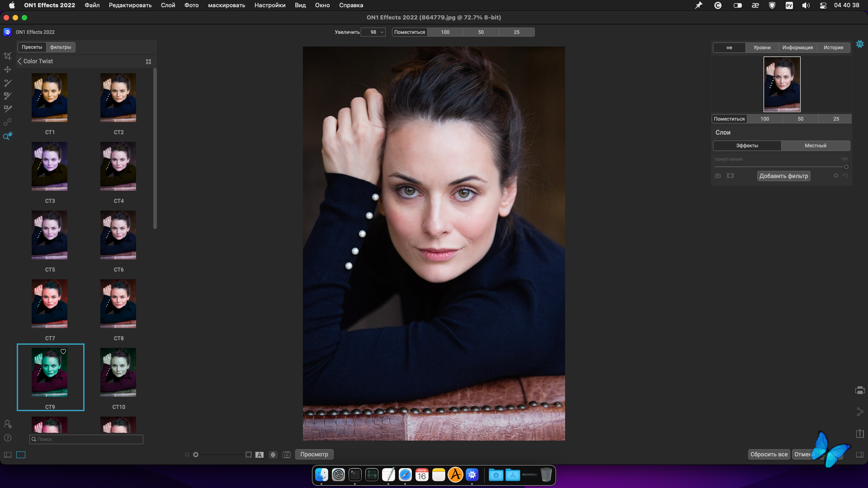The image size is (868, 488).
Task: Select the Refine mask tool
Action: point(7,108)
